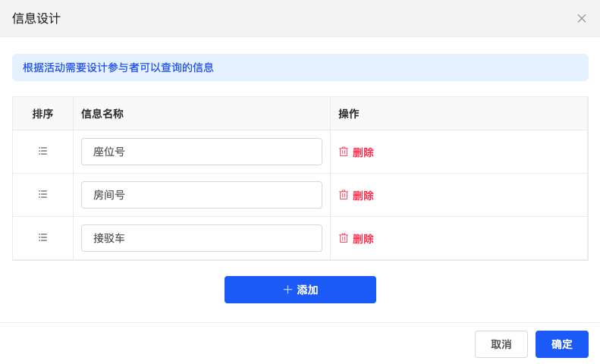The image size is (600, 364).
Task: Click the sort handle icon beside 座位号
Action: coord(42,151)
